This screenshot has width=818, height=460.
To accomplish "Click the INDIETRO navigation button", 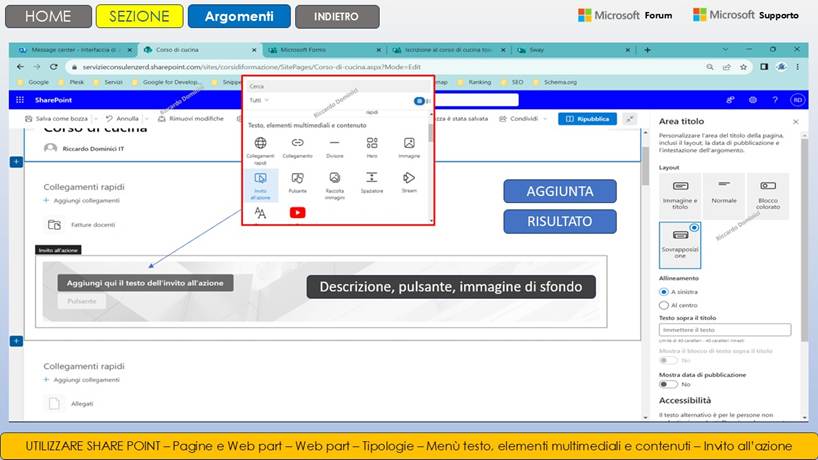I will tap(336, 17).
